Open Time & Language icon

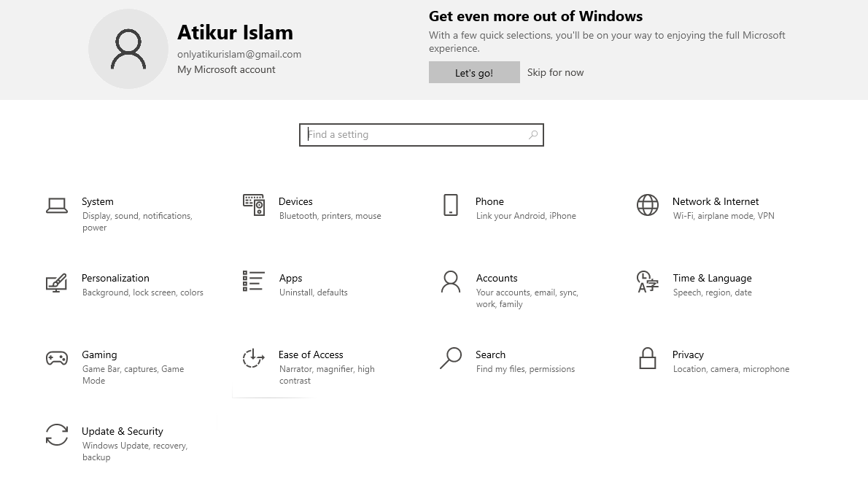click(648, 282)
